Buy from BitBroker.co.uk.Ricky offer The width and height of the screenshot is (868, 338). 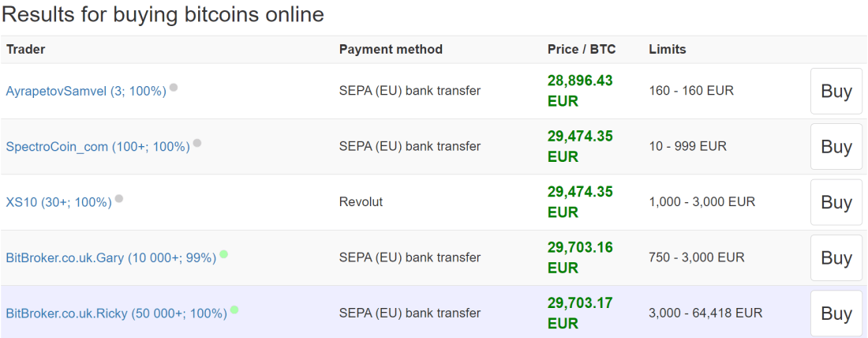[x=836, y=313]
